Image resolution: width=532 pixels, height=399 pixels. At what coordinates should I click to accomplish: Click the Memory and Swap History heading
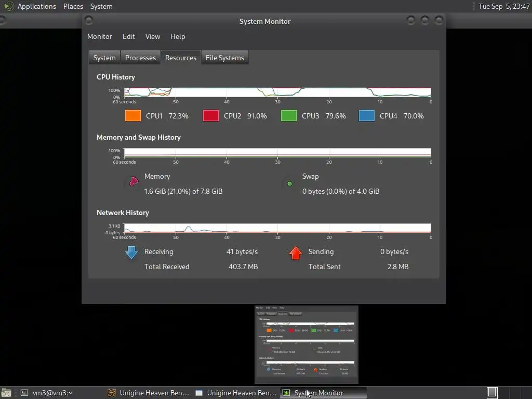point(138,137)
